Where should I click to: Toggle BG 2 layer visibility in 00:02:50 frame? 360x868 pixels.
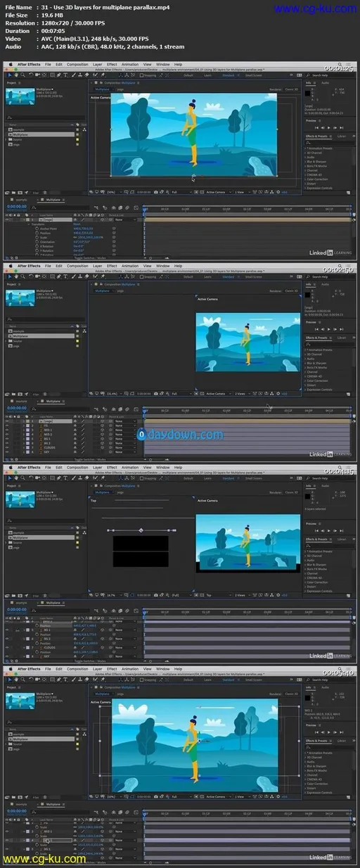pos(8,445)
